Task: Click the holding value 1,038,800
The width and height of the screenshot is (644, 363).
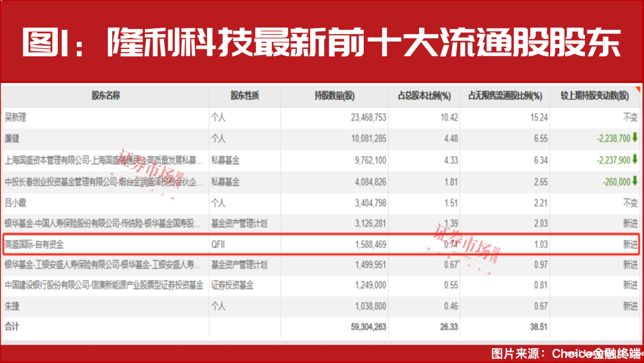Action: (370, 306)
